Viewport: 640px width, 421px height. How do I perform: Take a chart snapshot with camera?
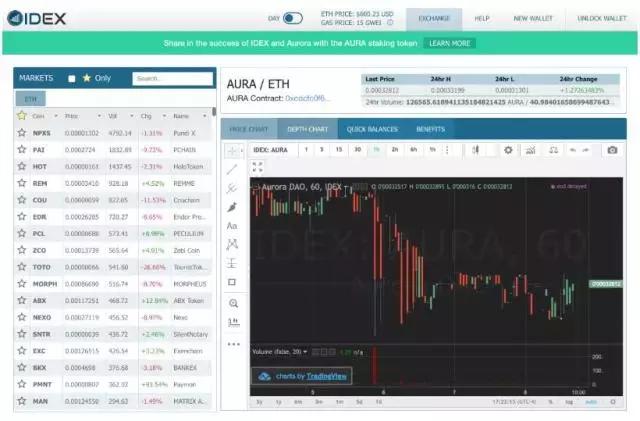click(612, 150)
